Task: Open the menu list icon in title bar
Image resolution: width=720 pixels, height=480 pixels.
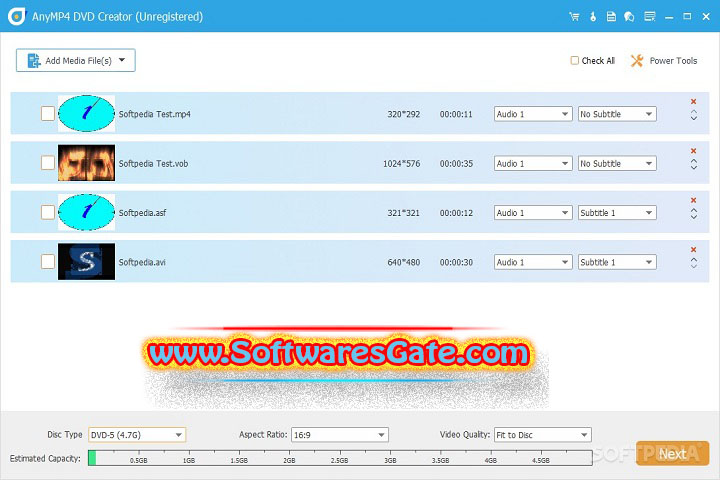Action: 650,17
